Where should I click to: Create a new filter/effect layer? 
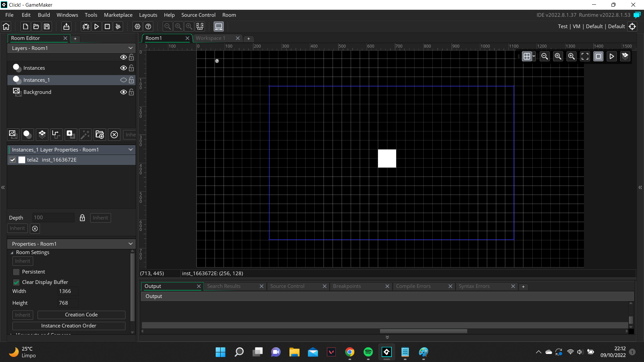tap(85, 134)
